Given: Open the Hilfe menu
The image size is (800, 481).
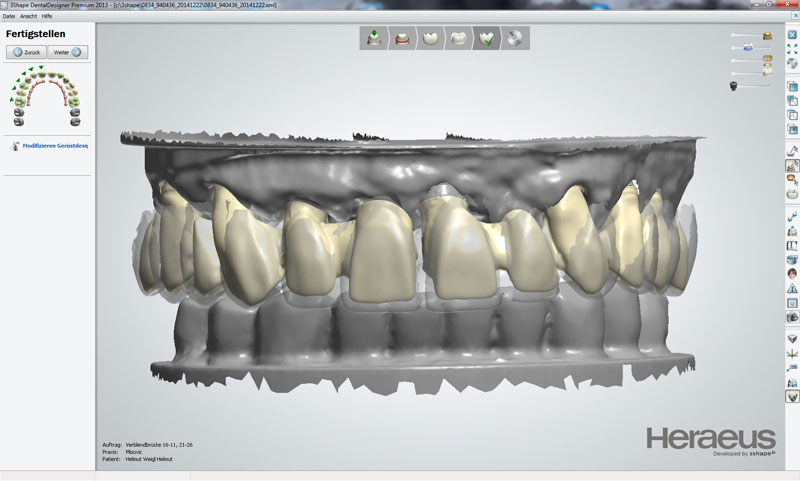Looking at the screenshot, I should click(46, 17).
